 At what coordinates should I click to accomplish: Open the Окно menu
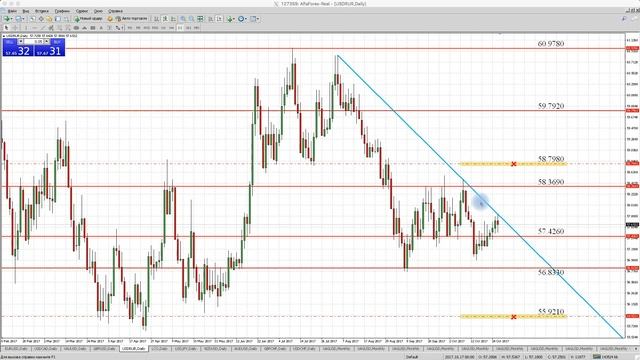coord(98,11)
